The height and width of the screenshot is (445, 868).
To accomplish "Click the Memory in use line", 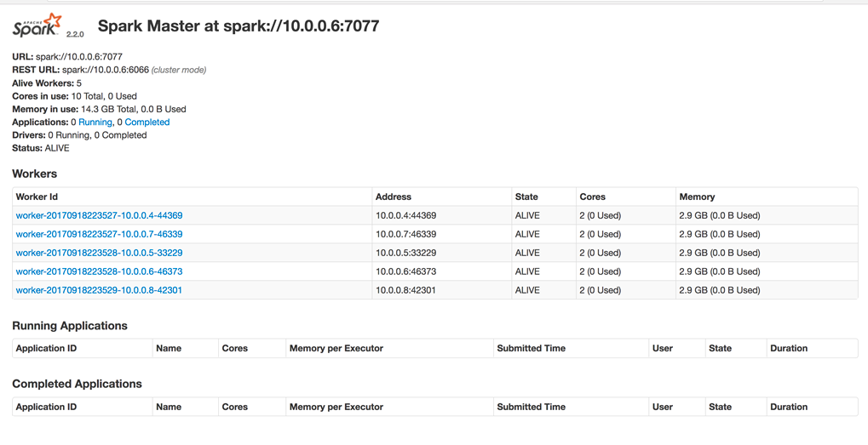I will (x=99, y=110).
